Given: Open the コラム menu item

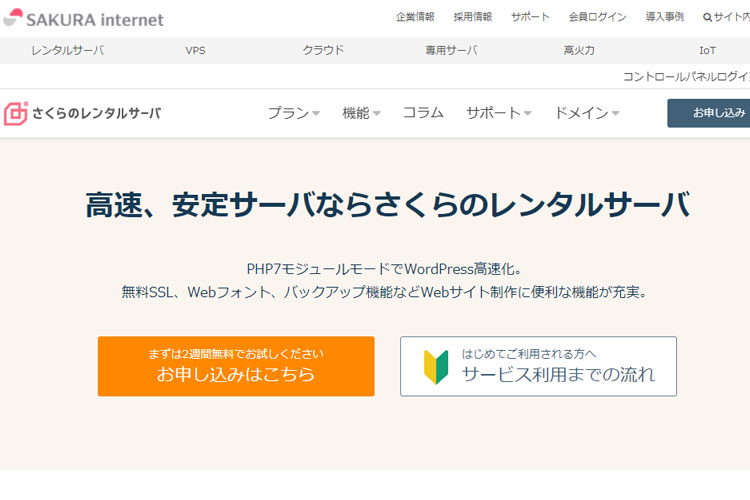Looking at the screenshot, I should [x=423, y=113].
